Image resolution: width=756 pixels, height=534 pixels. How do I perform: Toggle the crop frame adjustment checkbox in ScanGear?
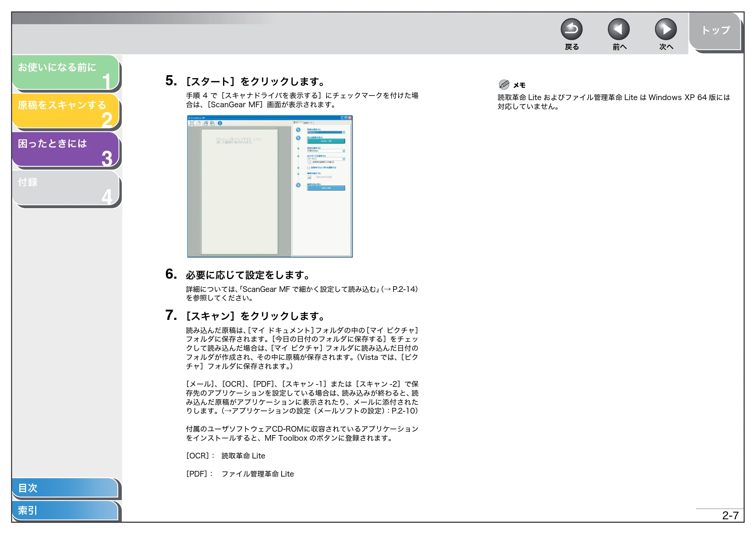tap(308, 168)
